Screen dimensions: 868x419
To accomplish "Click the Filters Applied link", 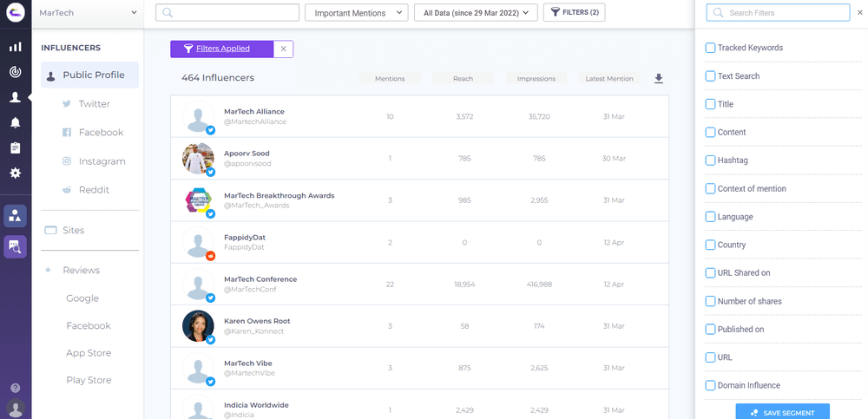I will click(223, 49).
